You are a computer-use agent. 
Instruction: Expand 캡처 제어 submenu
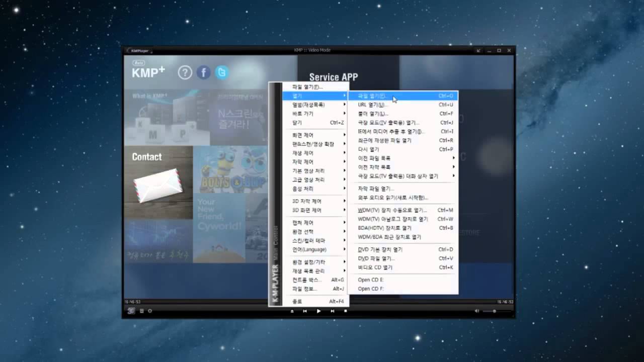click(x=315, y=223)
